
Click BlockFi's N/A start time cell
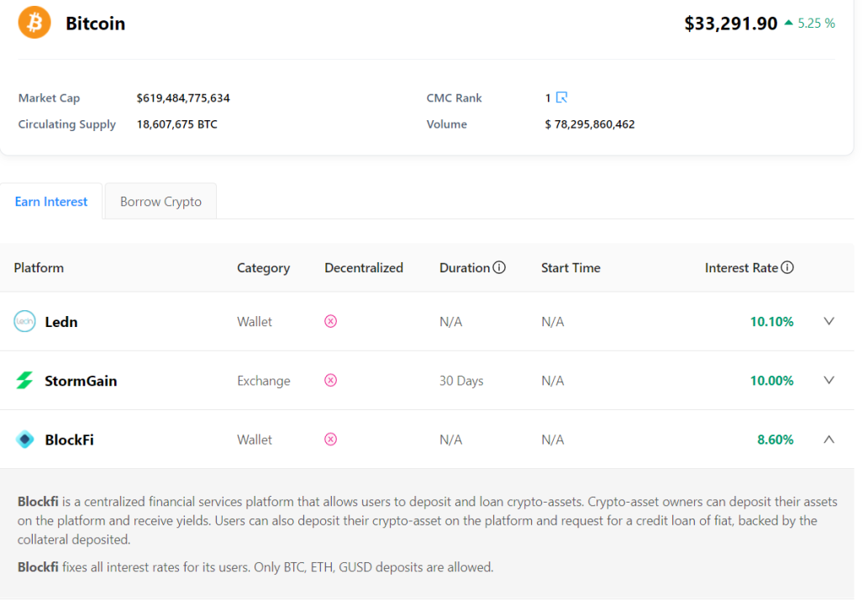point(552,440)
